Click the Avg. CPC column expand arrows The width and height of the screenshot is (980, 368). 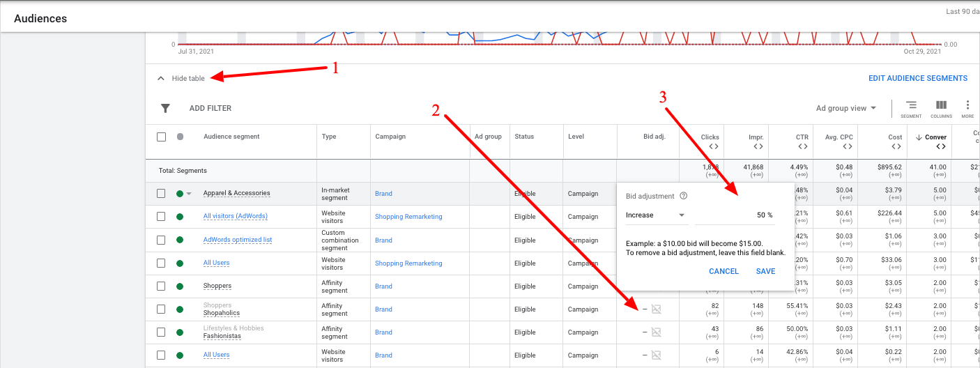pos(848,146)
